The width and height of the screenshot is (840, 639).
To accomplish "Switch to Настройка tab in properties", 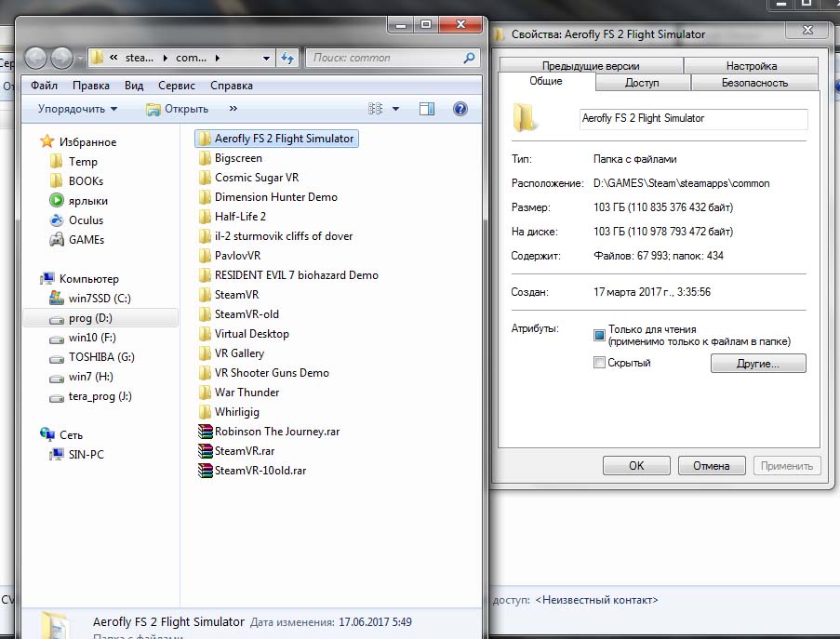I will pyautogui.click(x=751, y=65).
